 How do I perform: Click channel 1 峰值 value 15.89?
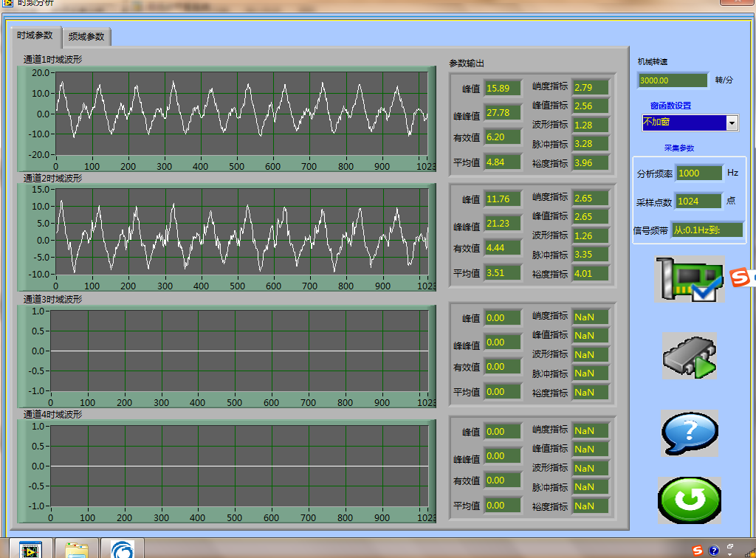point(503,89)
